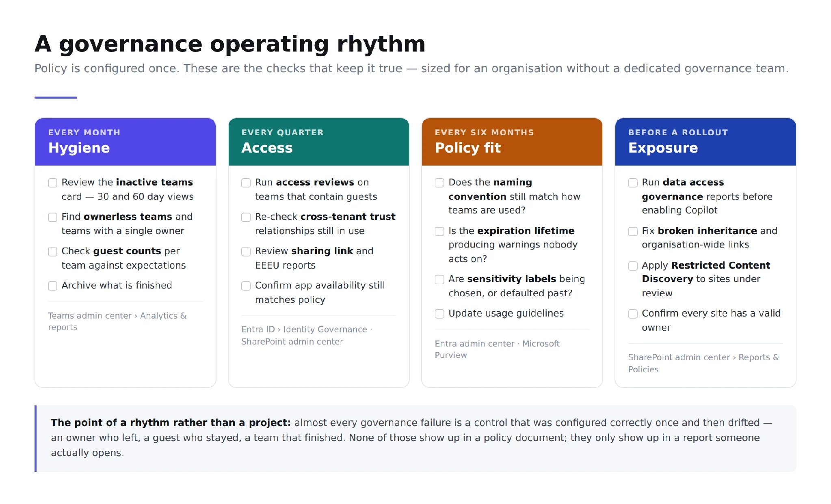
Task: Click 'The point of a rhythm rather than a project:' text
Action: coord(171,422)
